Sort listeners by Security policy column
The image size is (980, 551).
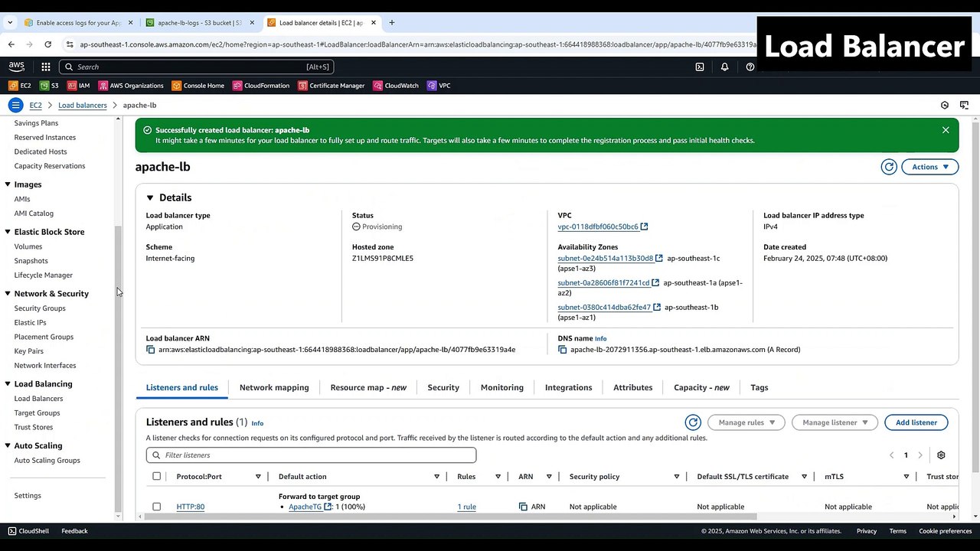(677, 477)
